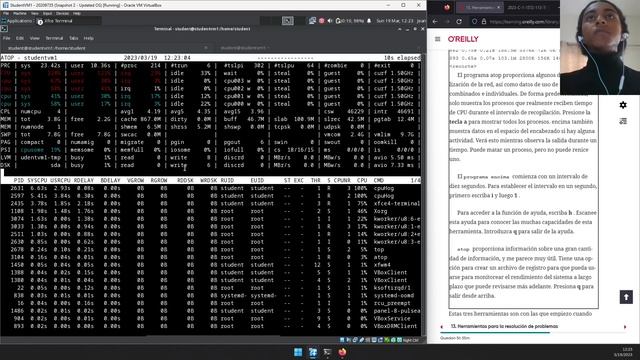640x360 pixels.
Task: Open Firefox from Windows taskbar
Action: click(342, 352)
